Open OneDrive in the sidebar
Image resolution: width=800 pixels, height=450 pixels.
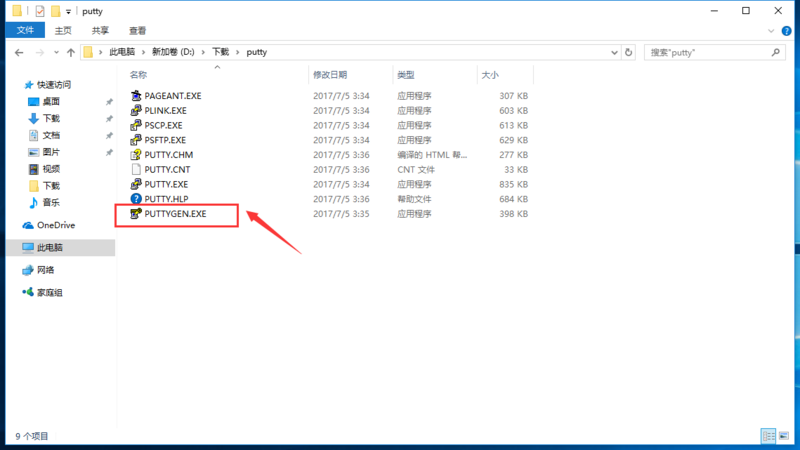point(56,225)
